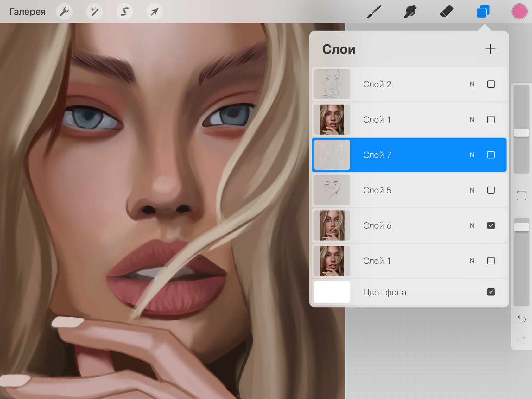Select layer named Слой 6
The height and width of the screenshot is (399, 532).
(x=377, y=225)
